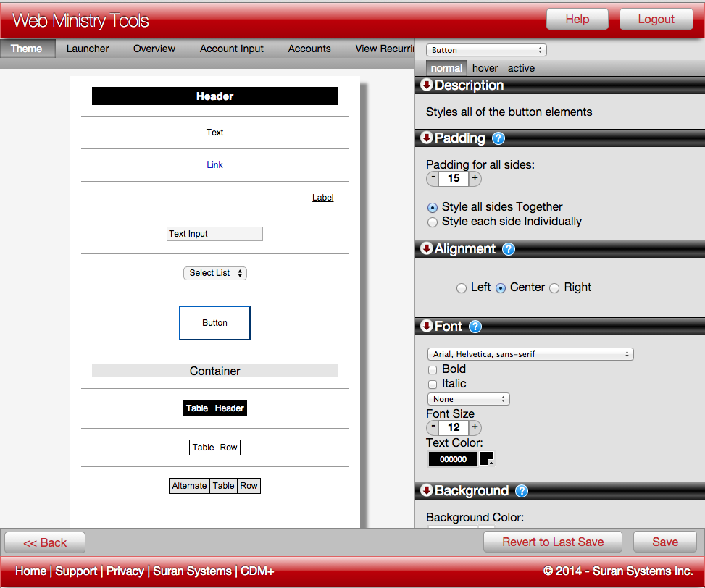Increase padding with the plus stepper

475,178
